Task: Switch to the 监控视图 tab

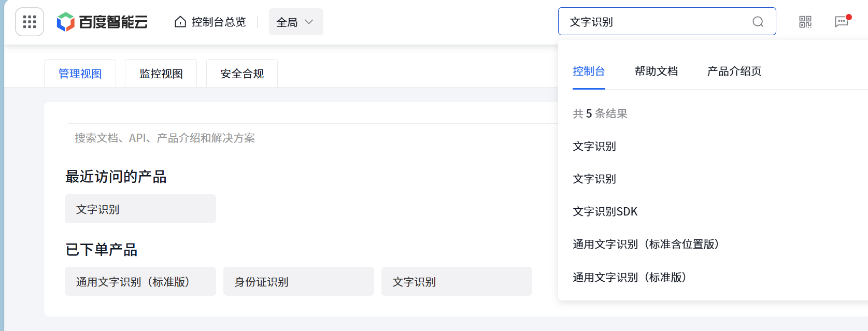Action: pos(161,73)
